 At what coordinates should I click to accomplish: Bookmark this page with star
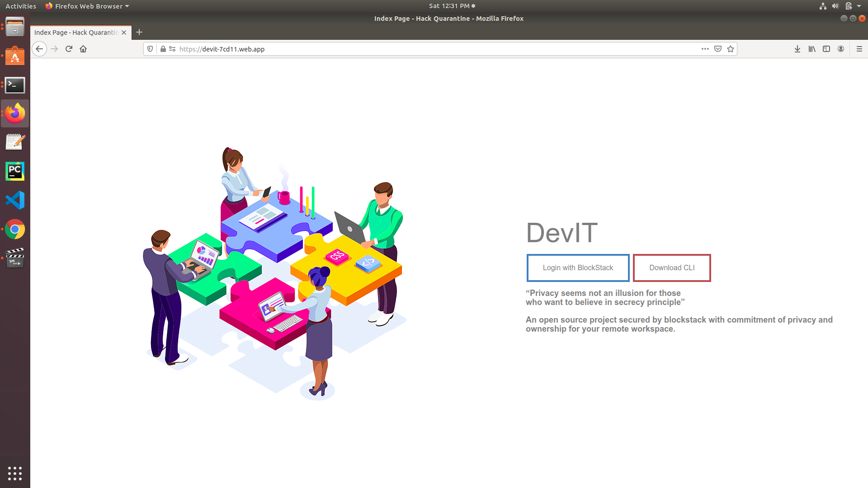(x=731, y=49)
